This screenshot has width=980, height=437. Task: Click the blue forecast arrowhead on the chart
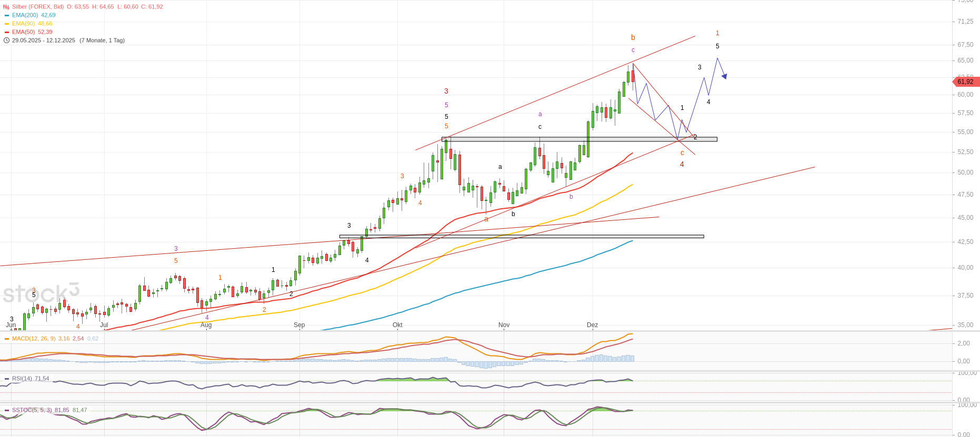(724, 77)
